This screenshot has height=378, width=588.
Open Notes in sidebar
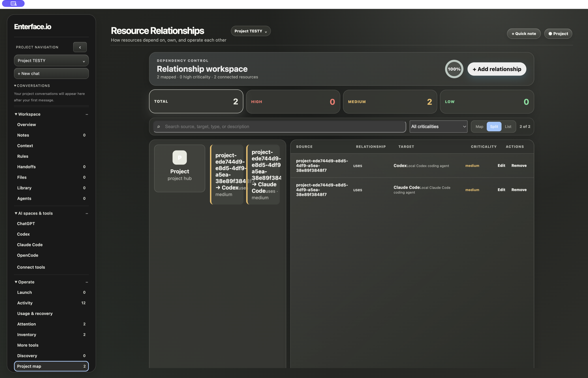point(51,135)
